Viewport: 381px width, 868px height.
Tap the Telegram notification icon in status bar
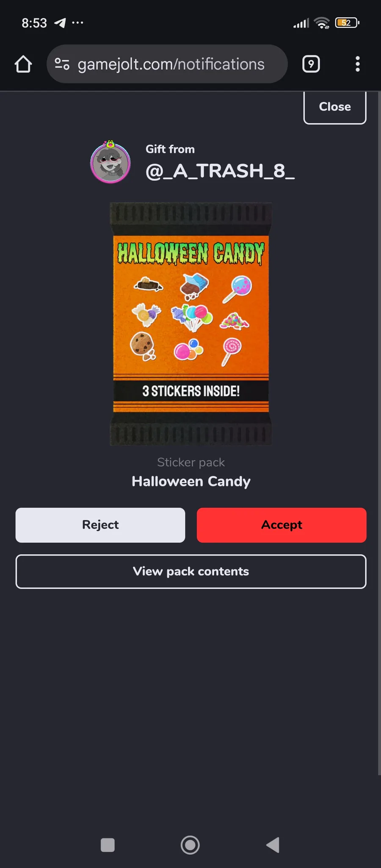coord(60,23)
